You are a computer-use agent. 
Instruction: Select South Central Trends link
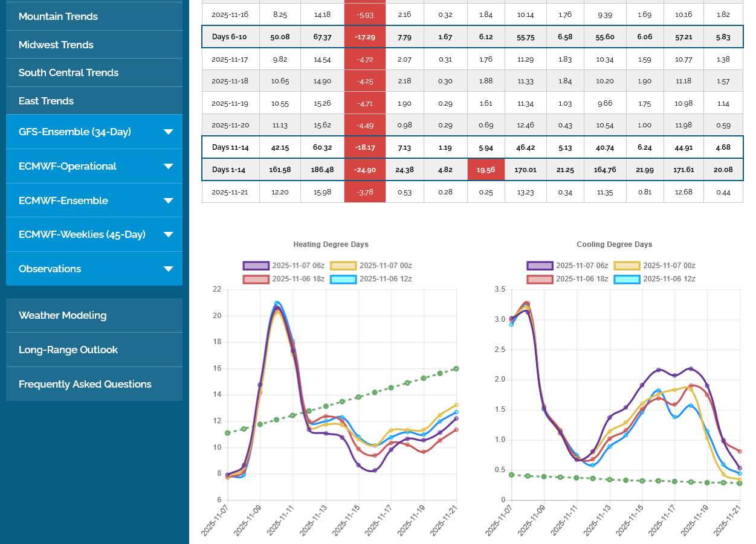click(68, 72)
